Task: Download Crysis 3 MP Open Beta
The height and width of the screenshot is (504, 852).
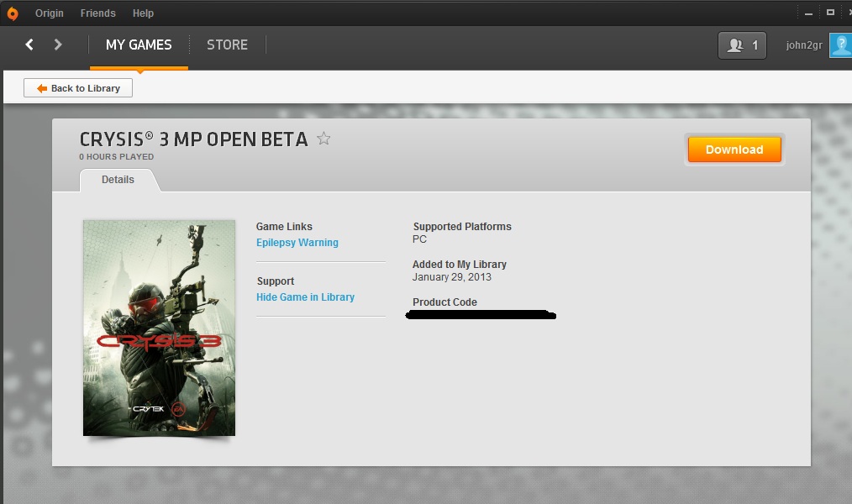Action: 734,150
